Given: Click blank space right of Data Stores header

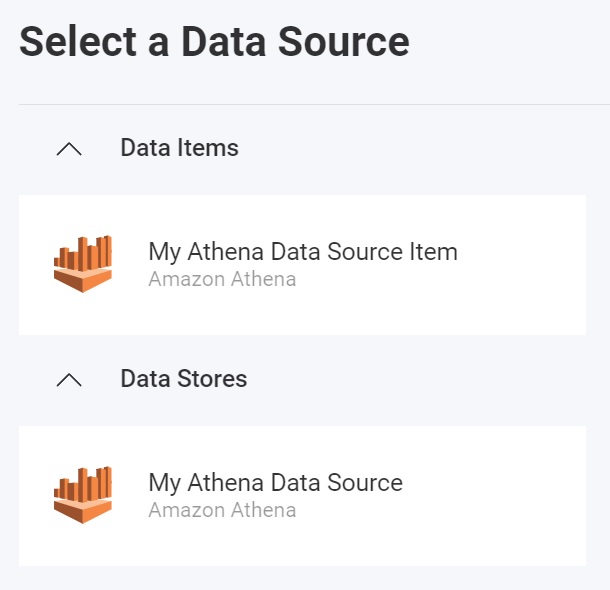Looking at the screenshot, I should (420, 380).
